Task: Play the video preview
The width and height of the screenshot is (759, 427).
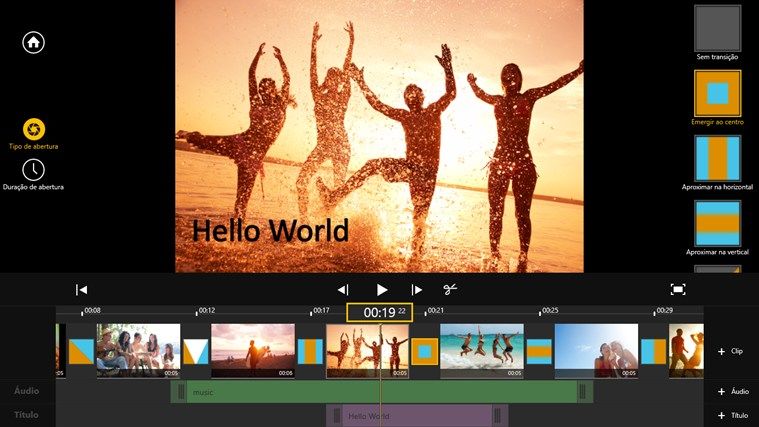Action: [382, 290]
